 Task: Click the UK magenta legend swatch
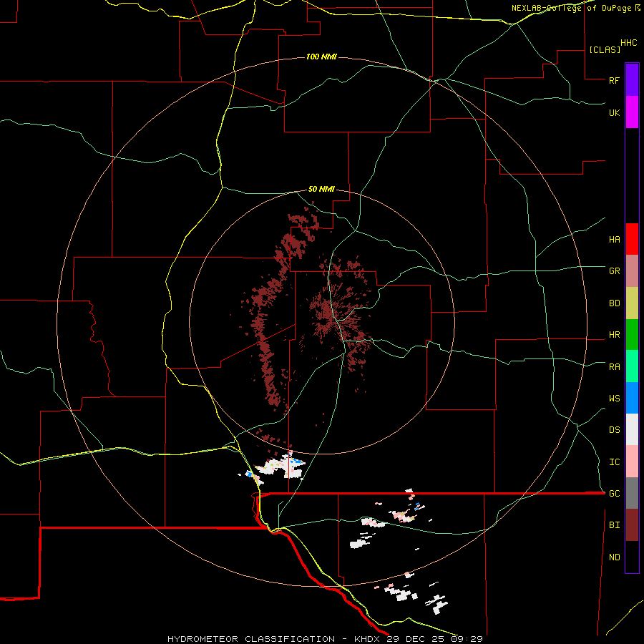click(x=632, y=112)
